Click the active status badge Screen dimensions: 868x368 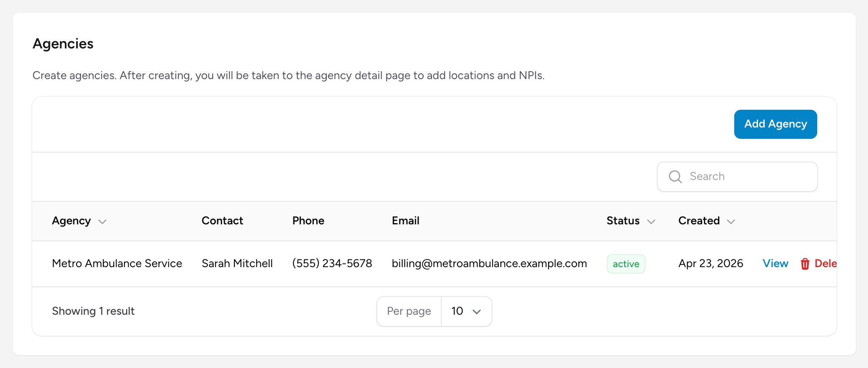point(626,264)
